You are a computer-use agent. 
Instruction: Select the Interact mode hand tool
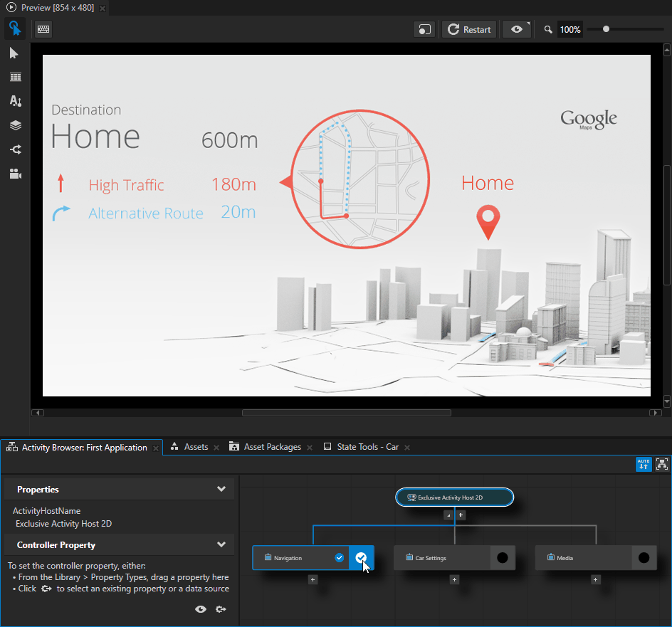[x=14, y=29]
